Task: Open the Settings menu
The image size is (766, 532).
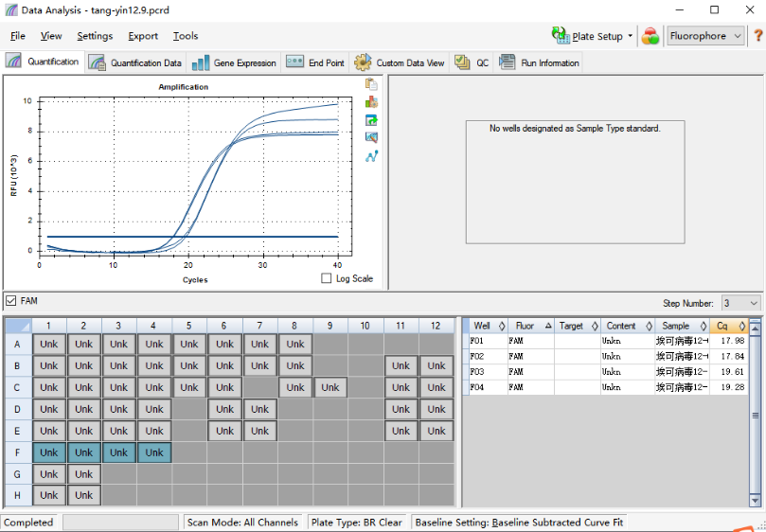Action: click(x=95, y=36)
